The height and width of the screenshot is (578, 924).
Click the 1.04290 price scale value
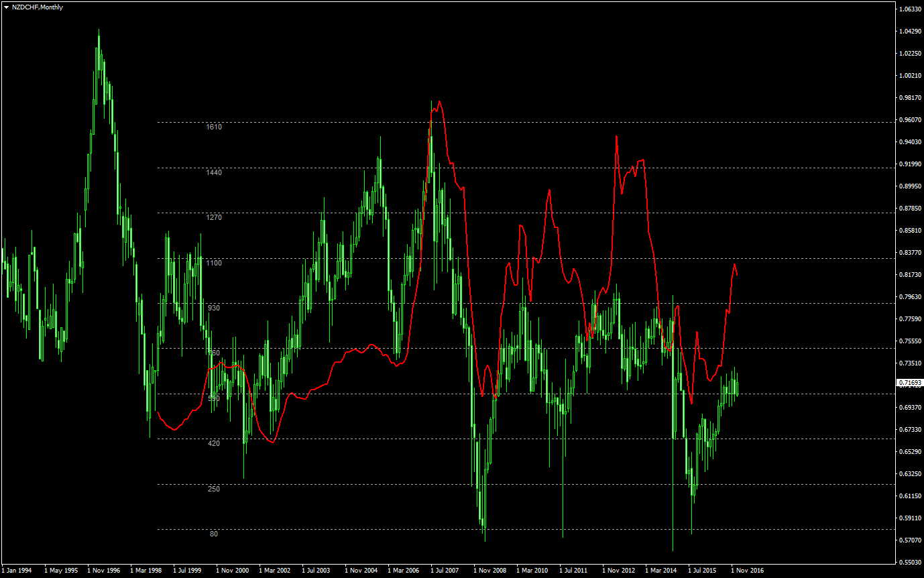click(x=910, y=32)
